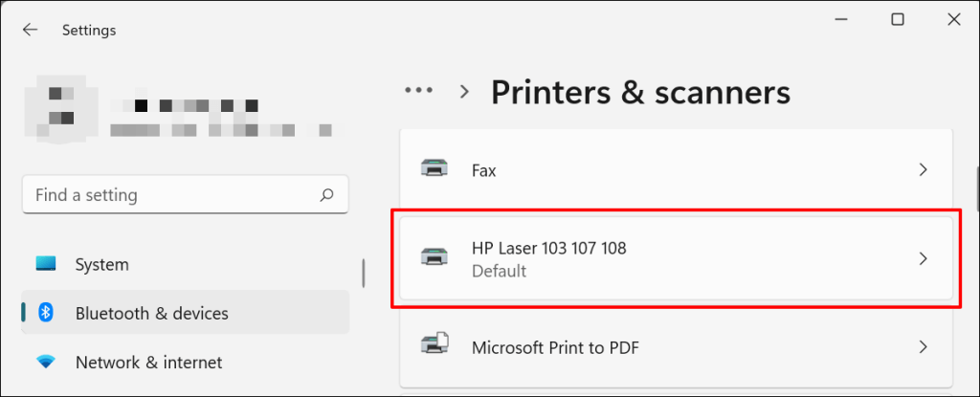Image resolution: width=980 pixels, height=397 pixels.
Task: Select Bluetooth & devices in sidebar
Action: coord(151,313)
